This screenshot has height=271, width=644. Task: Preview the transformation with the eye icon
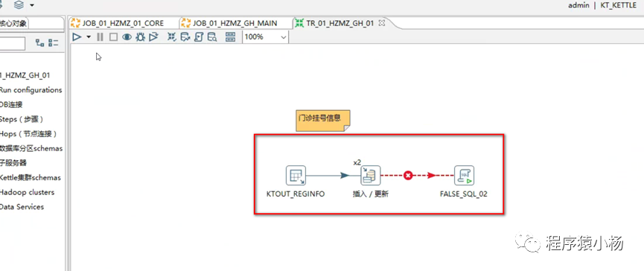[x=127, y=37]
